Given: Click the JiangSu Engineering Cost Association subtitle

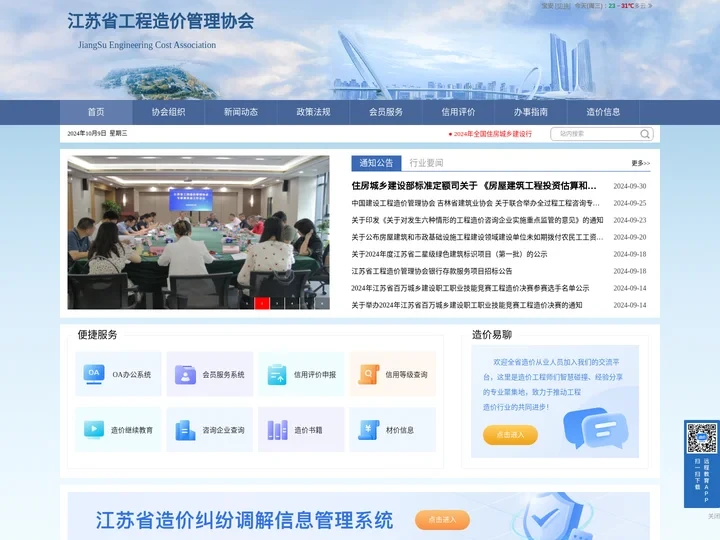Looking at the screenshot, I should point(147,45).
